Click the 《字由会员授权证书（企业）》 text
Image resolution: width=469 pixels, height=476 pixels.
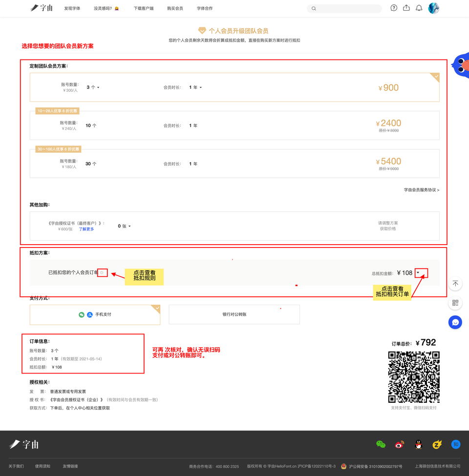[77, 400]
